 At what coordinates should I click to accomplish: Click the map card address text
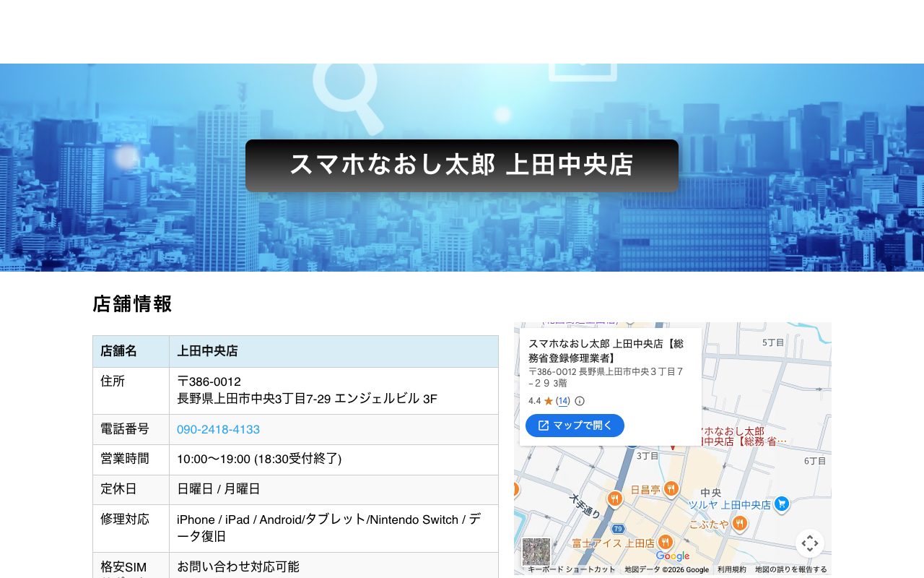[606, 377]
